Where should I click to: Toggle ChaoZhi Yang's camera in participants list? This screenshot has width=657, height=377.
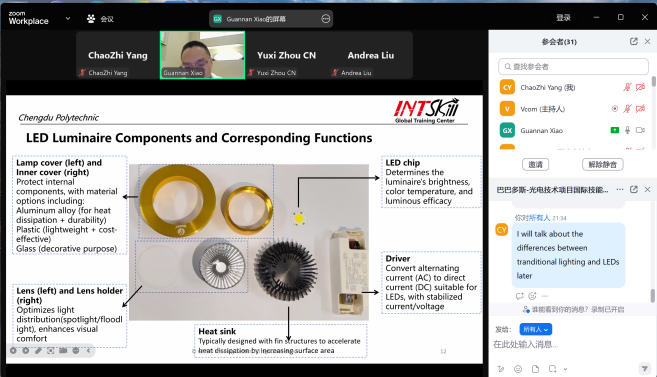(x=640, y=87)
